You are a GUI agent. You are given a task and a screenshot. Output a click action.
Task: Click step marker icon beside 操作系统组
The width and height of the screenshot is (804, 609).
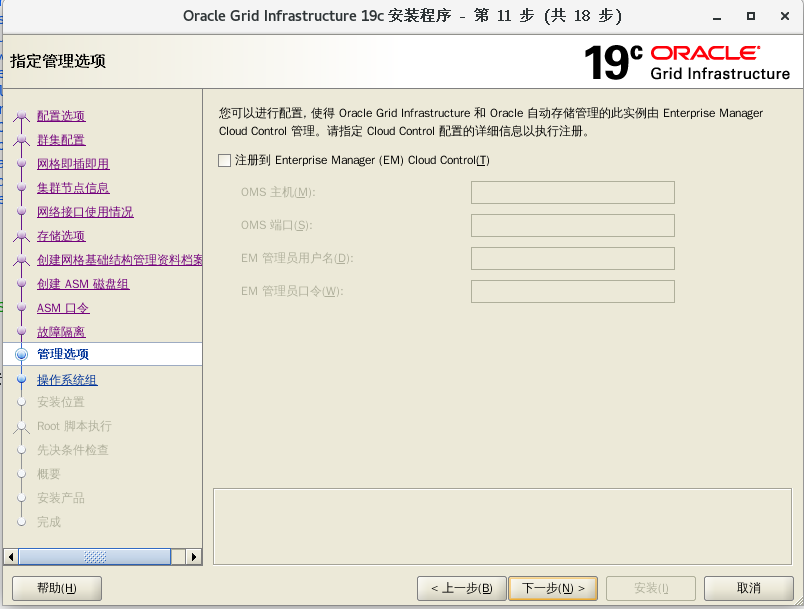pyautogui.click(x=22, y=379)
